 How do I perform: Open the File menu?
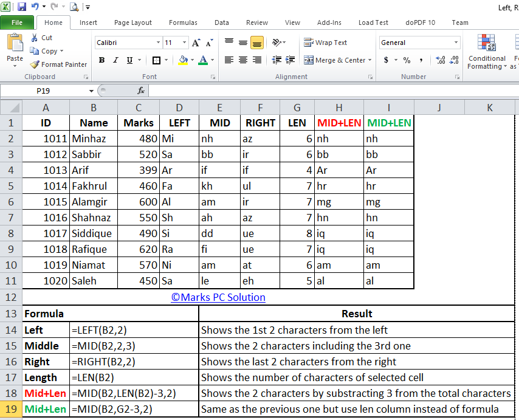(x=18, y=22)
